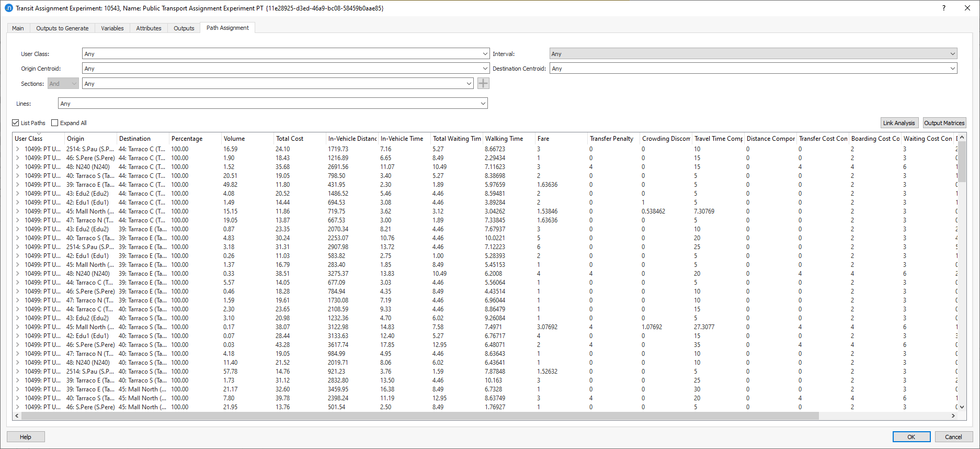Click the Help button
The width and height of the screenshot is (980, 449).
pyautogui.click(x=26, y=437)
